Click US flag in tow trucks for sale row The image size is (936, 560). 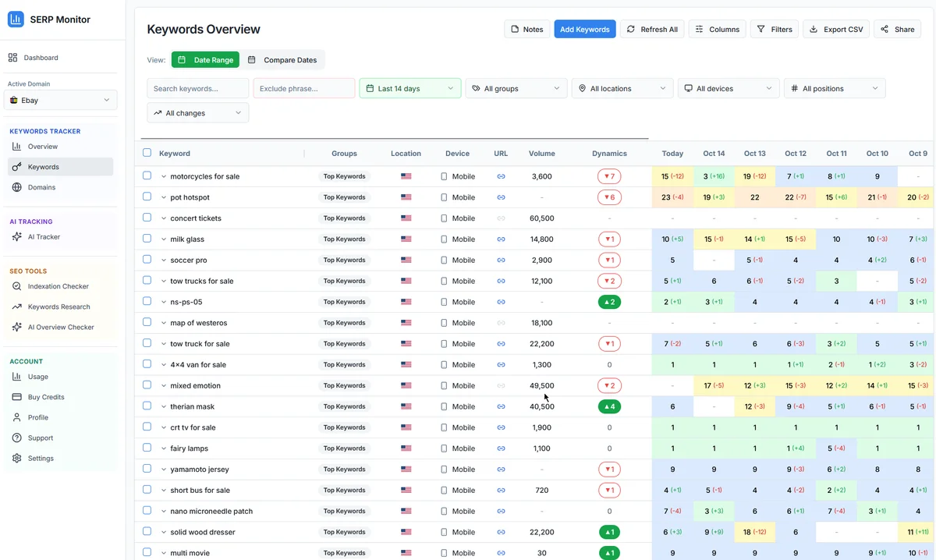point(406,281)
